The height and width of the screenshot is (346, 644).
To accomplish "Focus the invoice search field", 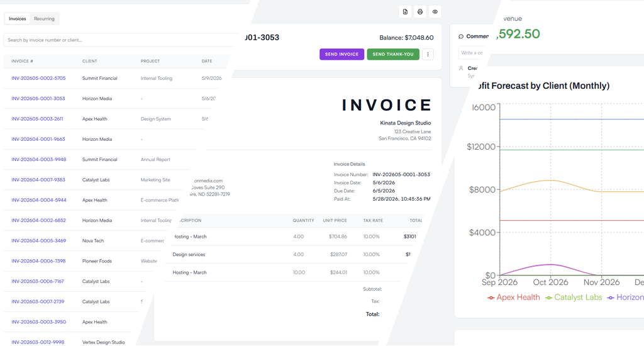I will (x=119, y=40).
